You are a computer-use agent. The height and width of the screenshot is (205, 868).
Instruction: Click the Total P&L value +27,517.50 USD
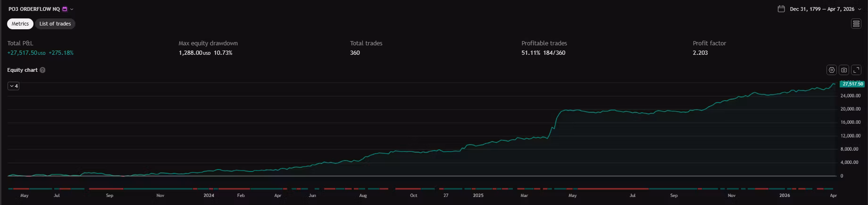coord(26,53)
